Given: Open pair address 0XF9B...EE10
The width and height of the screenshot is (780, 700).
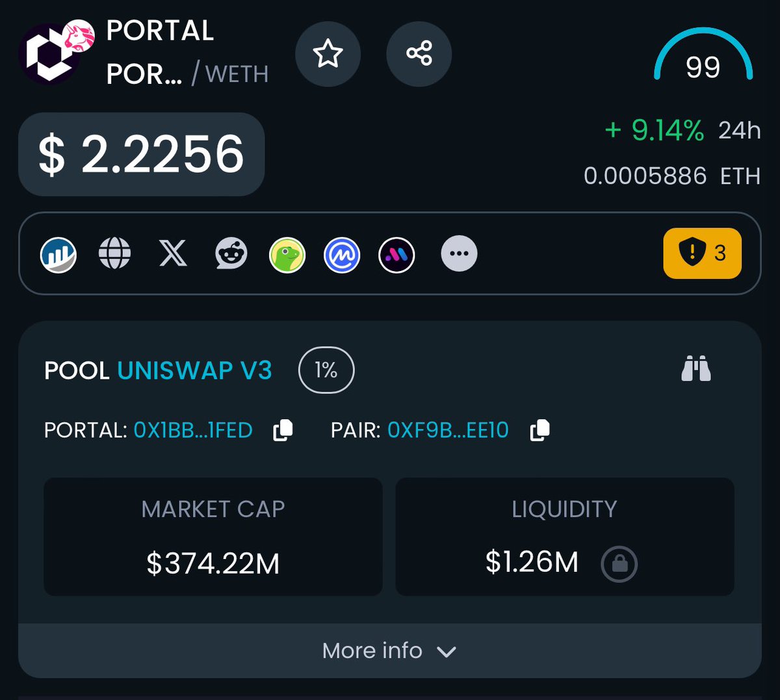Looking at the screenshot, I should pyautogui.click(x=448, y=430).
